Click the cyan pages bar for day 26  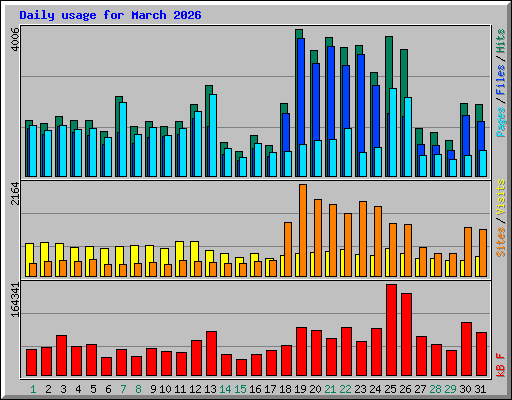click(x=408, y=137)
